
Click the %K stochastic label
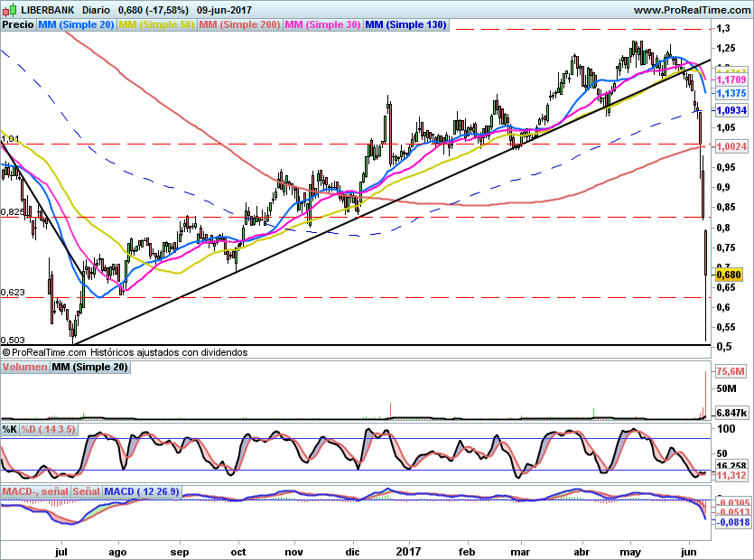pos(10,428)
